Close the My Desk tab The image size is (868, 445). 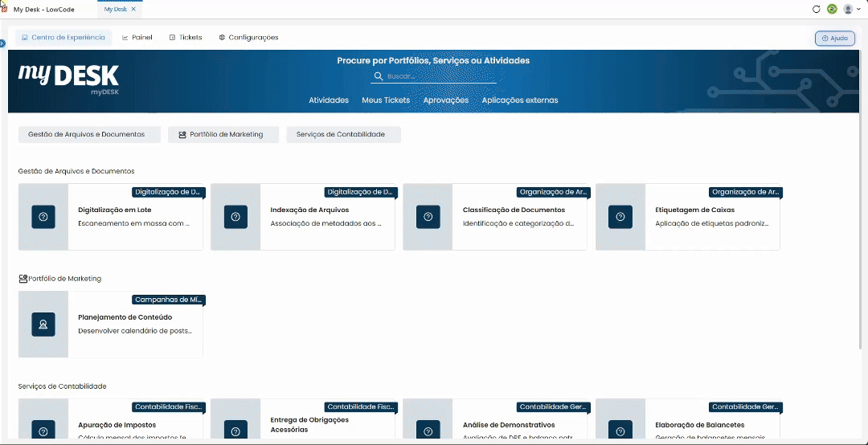133,9
